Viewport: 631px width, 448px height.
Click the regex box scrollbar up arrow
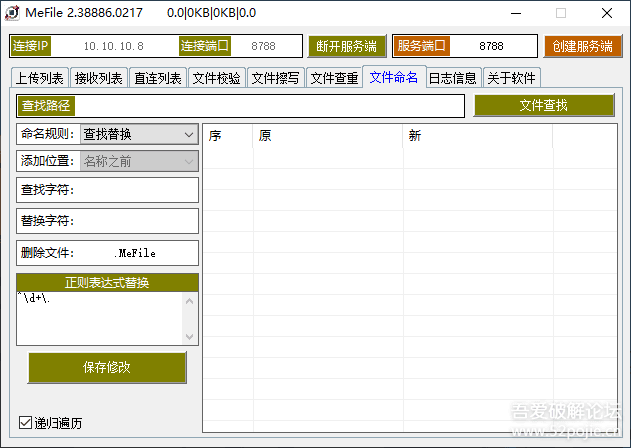[x=190, y=301]
